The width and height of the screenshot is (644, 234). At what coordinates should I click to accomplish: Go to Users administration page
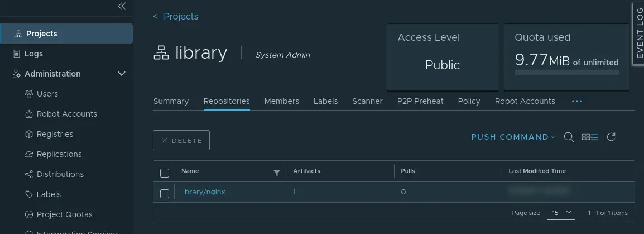click(47, 94)
